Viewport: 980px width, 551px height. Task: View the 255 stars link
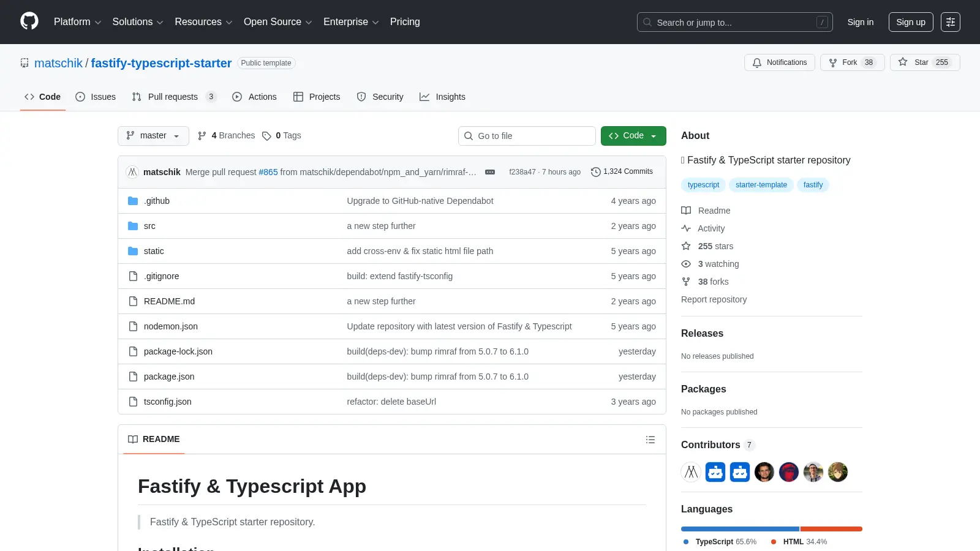707,246
